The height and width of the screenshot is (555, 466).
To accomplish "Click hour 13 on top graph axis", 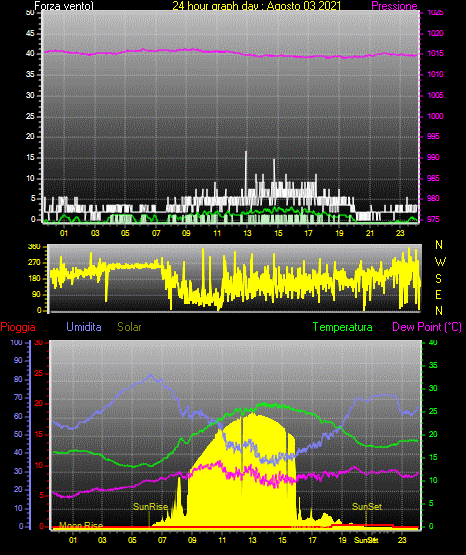I will [x=247, y=233].
